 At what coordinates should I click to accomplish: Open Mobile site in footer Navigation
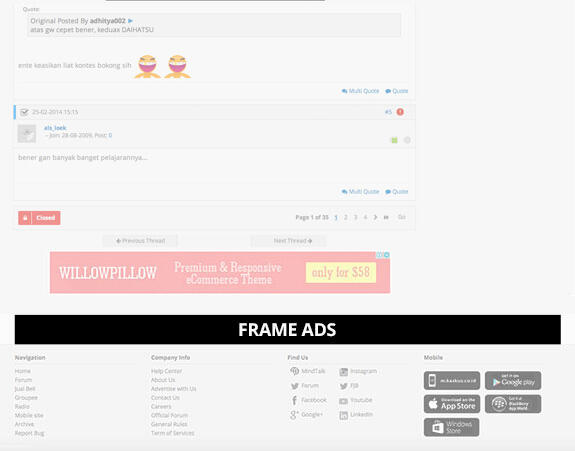pyautogui.click(x=29, y=415)
